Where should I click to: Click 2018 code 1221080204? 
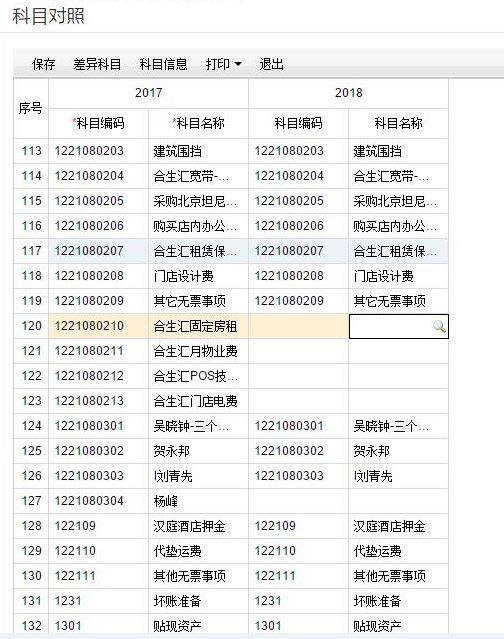(289, 176)
